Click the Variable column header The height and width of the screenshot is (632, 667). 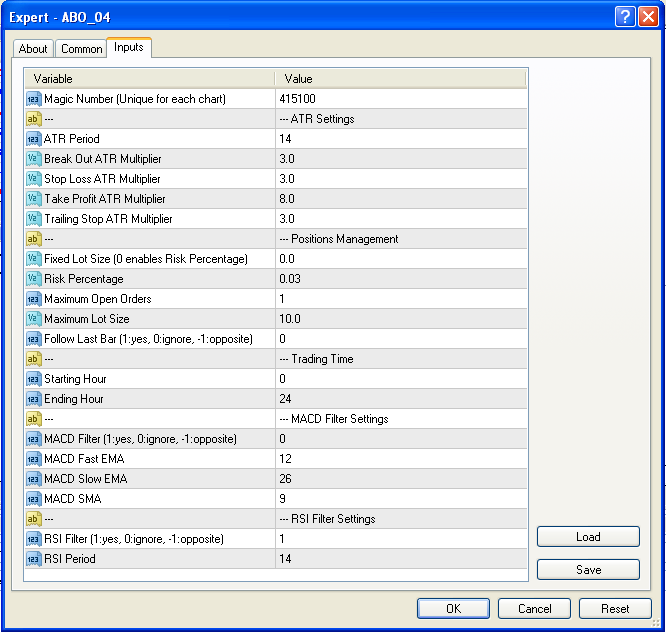pyautogui.click(x=150, y=79)
